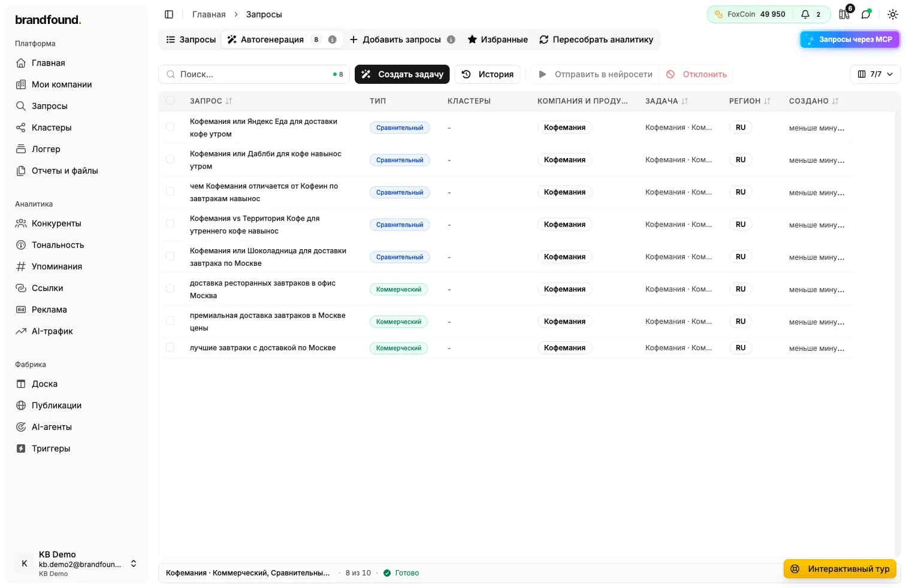The image size is (906, 588).
Task: Click the search magnifier icon in Поиск field
Action: point(171,74)
